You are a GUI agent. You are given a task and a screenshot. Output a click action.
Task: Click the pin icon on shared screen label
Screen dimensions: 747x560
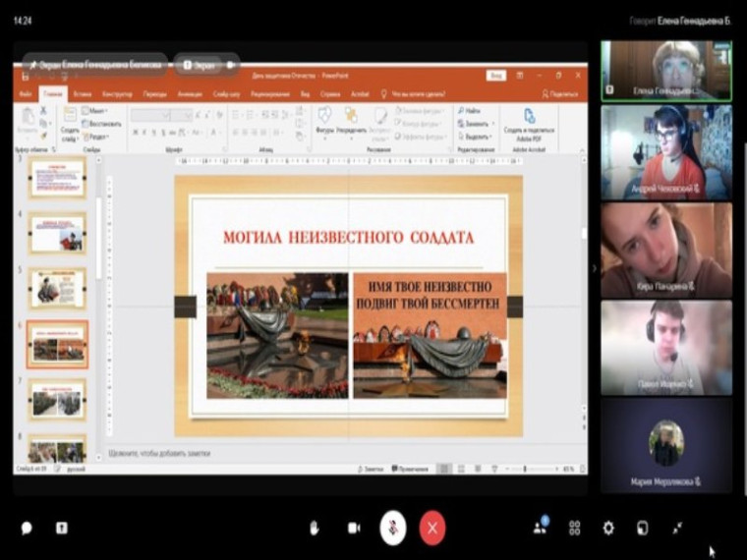[32, 65]
